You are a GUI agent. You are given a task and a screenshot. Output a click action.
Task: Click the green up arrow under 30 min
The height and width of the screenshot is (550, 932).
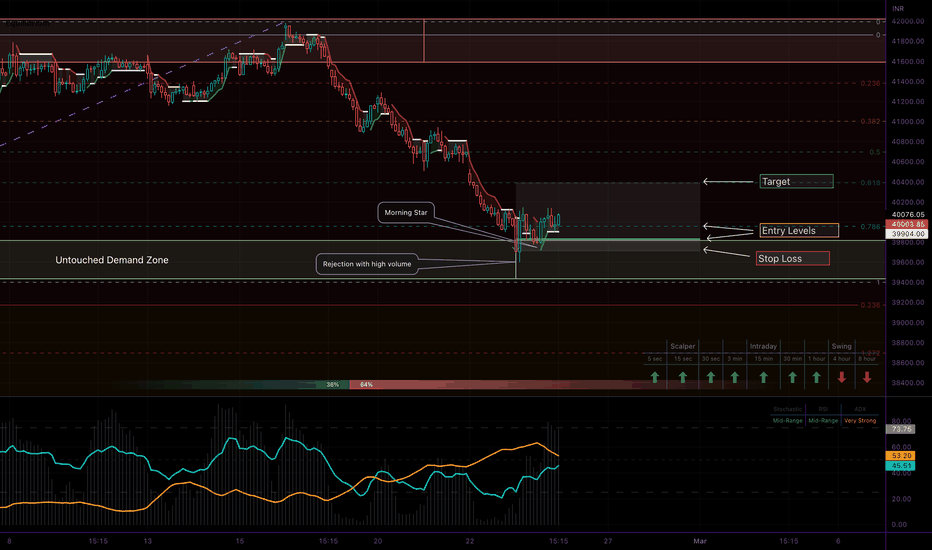(792, 377)
